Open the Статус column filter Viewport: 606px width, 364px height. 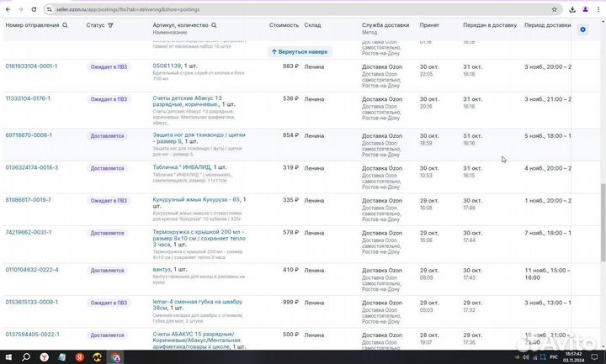110,25
